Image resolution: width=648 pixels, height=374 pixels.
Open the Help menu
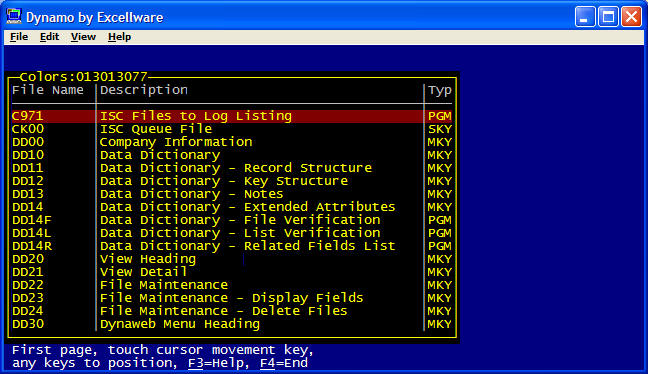119,37
